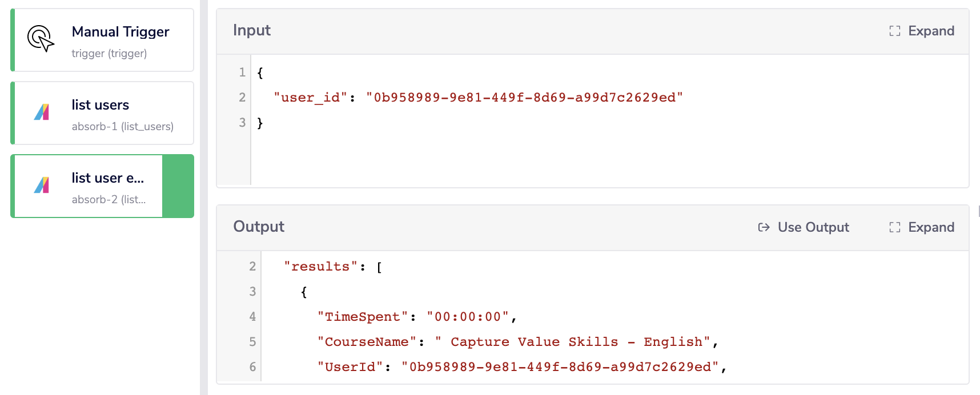Expand the Input panel to fullscreen
The image size is (980, 395).
(x=921, y=31)
